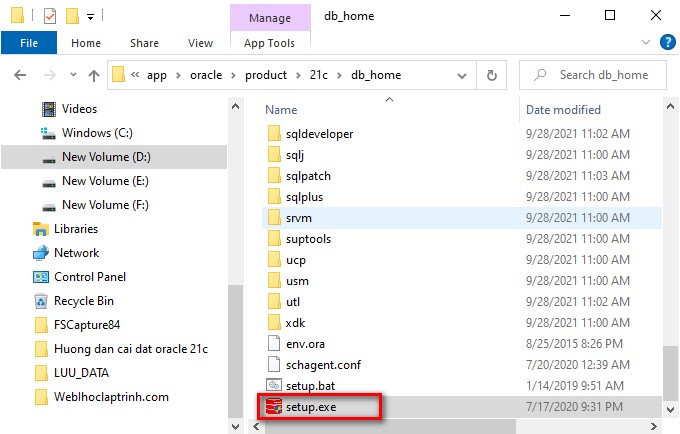The image size is (680, 434).
Task: Open the Home ribbon tab
Action: point(86,43)
